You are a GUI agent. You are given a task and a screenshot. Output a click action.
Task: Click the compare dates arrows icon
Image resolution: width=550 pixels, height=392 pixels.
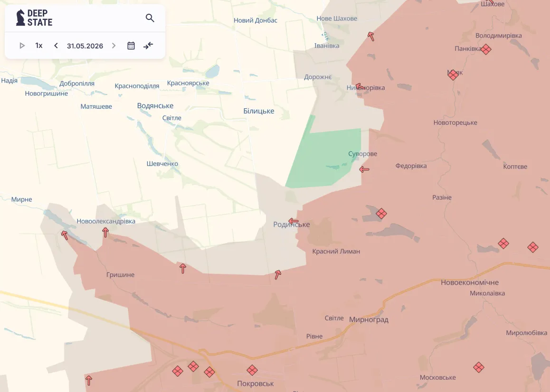pos(148,46)
